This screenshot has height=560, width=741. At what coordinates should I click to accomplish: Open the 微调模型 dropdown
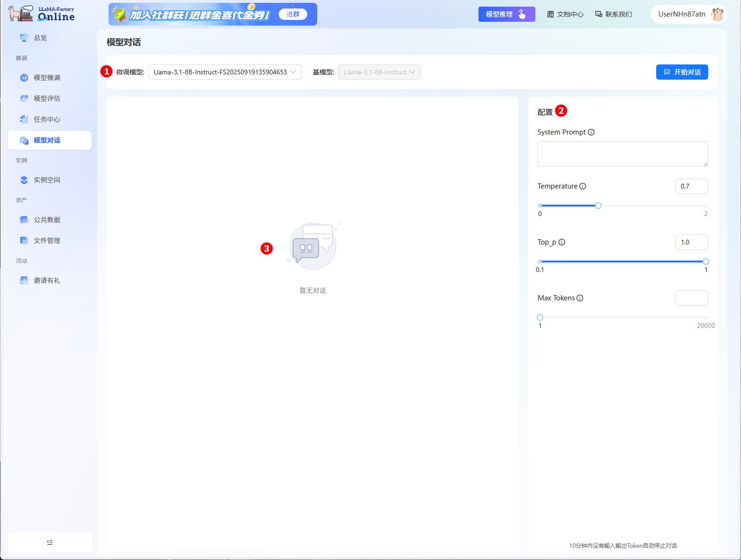coord(224,72)
